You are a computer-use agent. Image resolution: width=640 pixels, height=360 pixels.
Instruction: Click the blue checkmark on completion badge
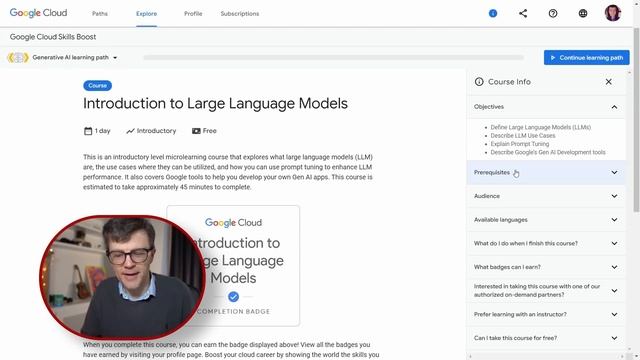[x=233, y=297]
